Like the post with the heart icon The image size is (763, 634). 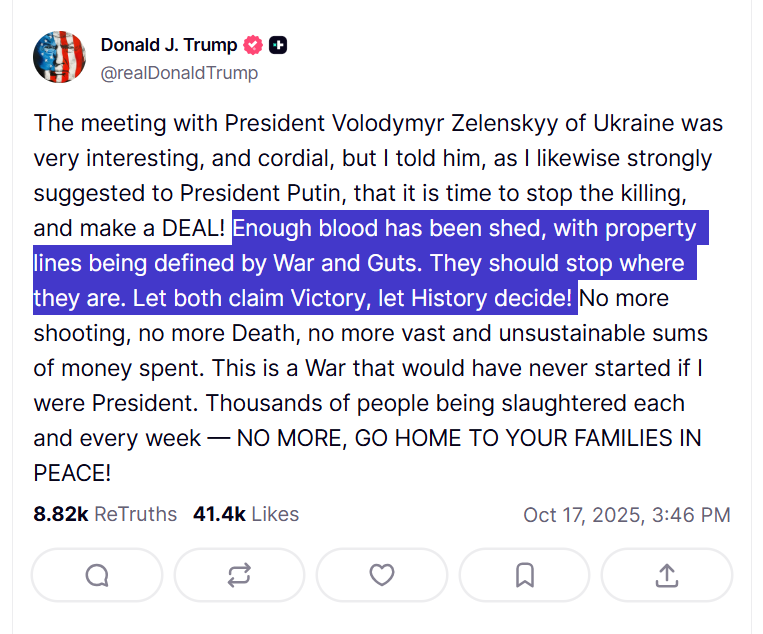[381, 575]
